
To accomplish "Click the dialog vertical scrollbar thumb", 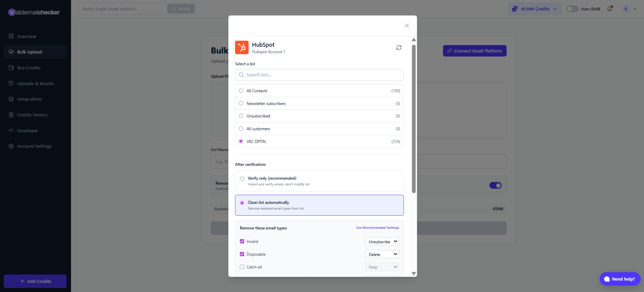I will [413, 119].
